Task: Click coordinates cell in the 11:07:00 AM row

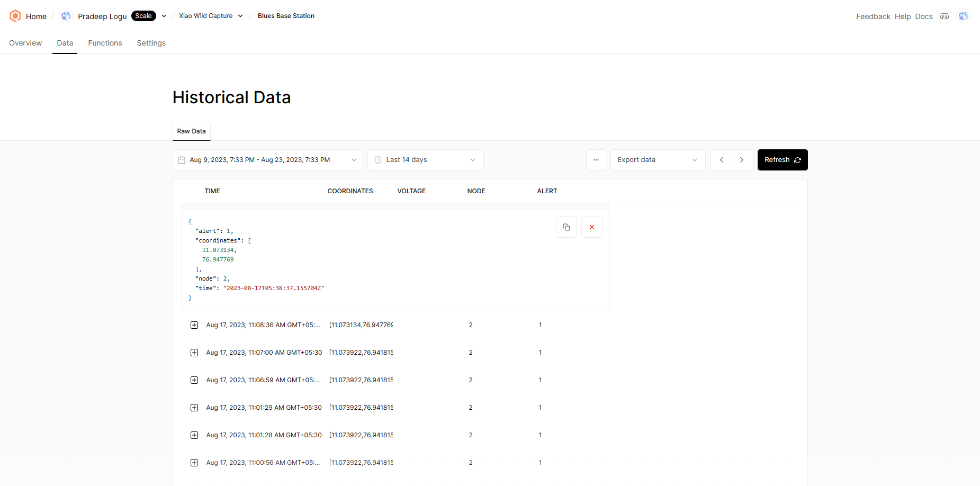Action: tap(361, 353)
